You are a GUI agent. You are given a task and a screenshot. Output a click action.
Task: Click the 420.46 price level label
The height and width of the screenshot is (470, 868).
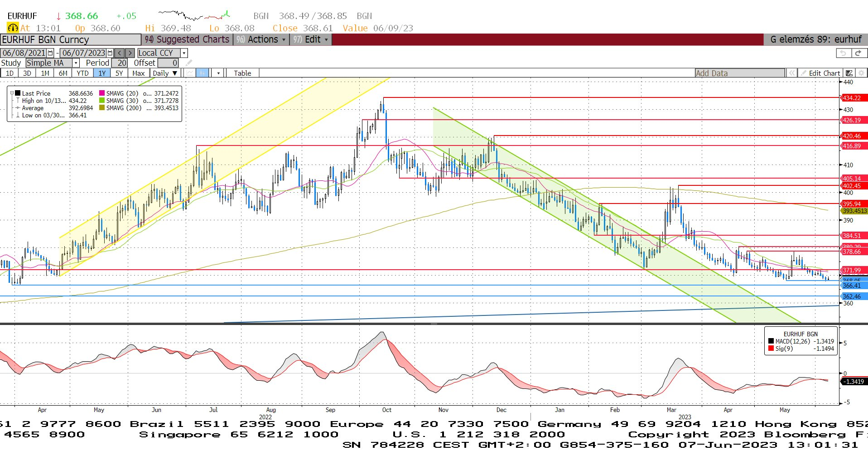854,136
